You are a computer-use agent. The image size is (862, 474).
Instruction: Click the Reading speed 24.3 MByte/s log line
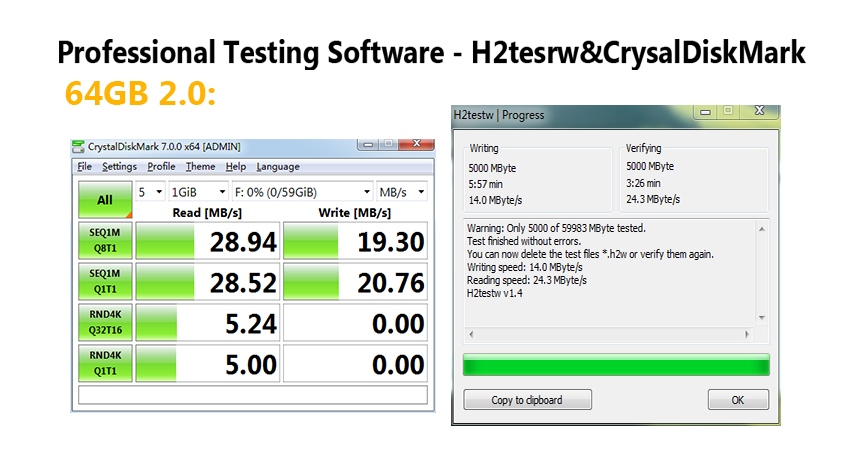tap(527, 280)
